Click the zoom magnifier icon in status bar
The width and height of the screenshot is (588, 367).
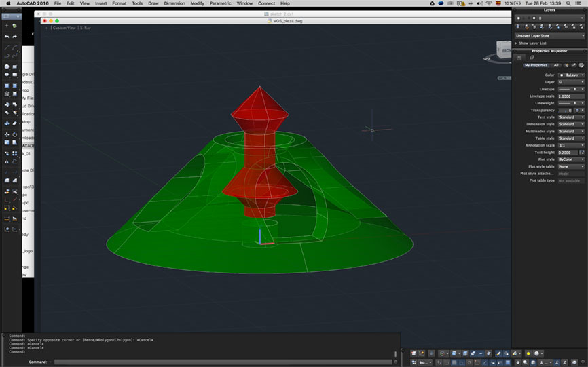pos(526,362)
